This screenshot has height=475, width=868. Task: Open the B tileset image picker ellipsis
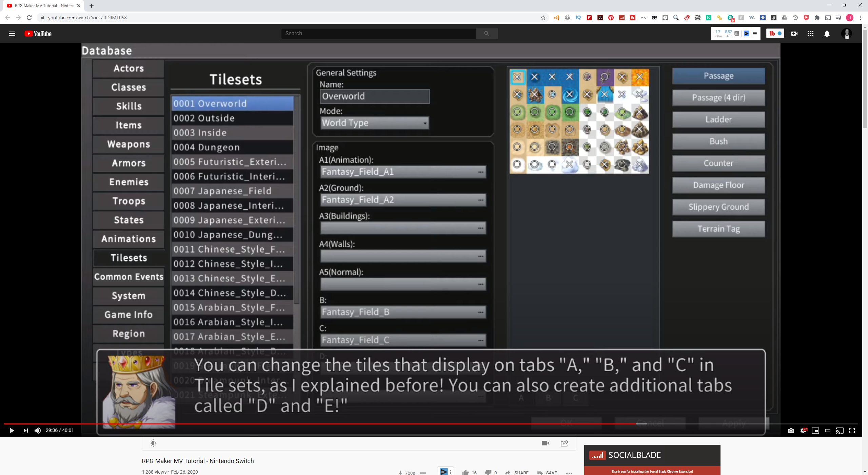tap(481, 312)
